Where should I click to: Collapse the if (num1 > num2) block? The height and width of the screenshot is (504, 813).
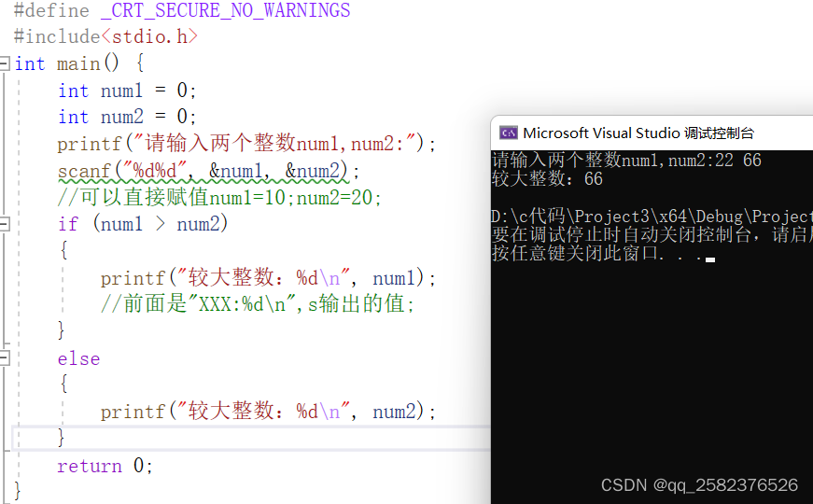click(4, 225)
